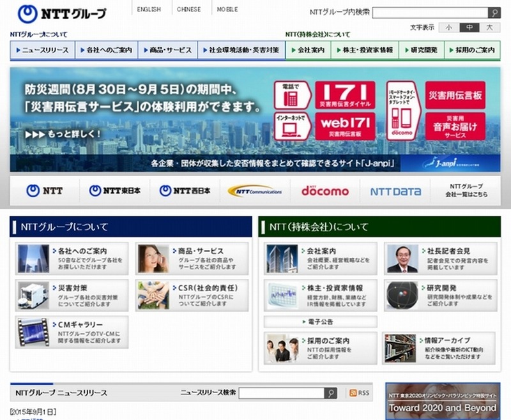Select the NTT docomo company logo
The height and width of the screenshot is (420, 511).
coord(325,190)
